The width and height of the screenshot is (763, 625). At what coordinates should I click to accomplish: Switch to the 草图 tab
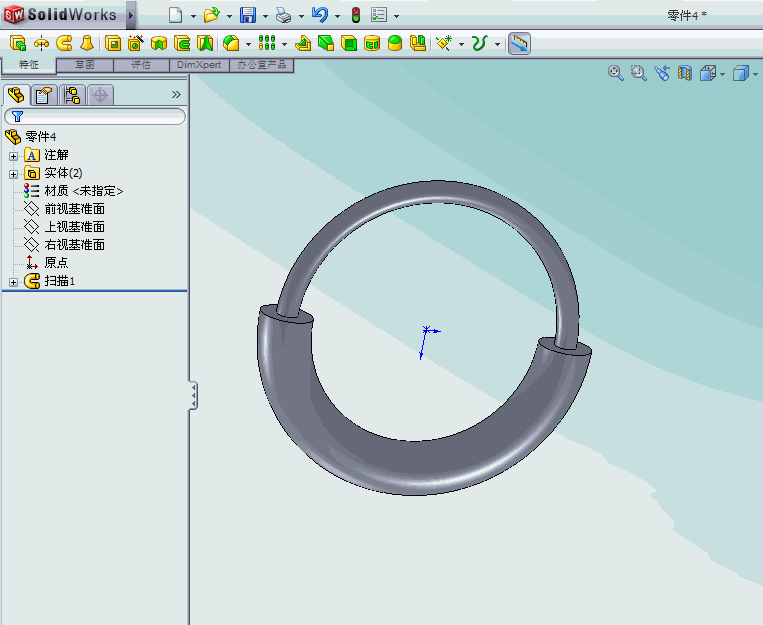85,65
